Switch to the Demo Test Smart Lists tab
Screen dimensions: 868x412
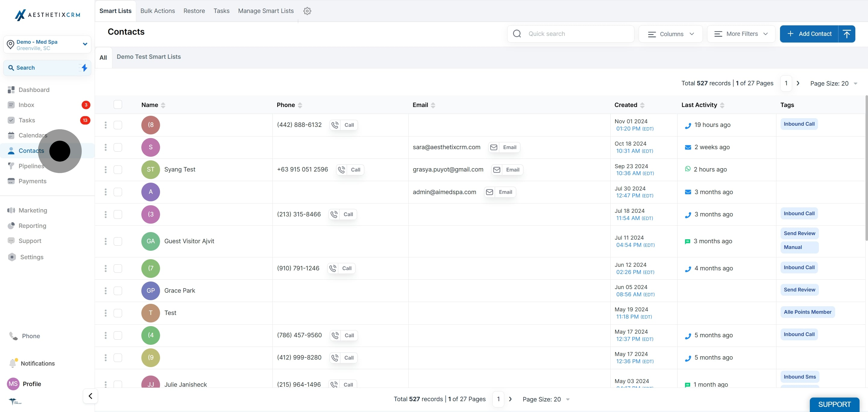(x=148, y=57)
